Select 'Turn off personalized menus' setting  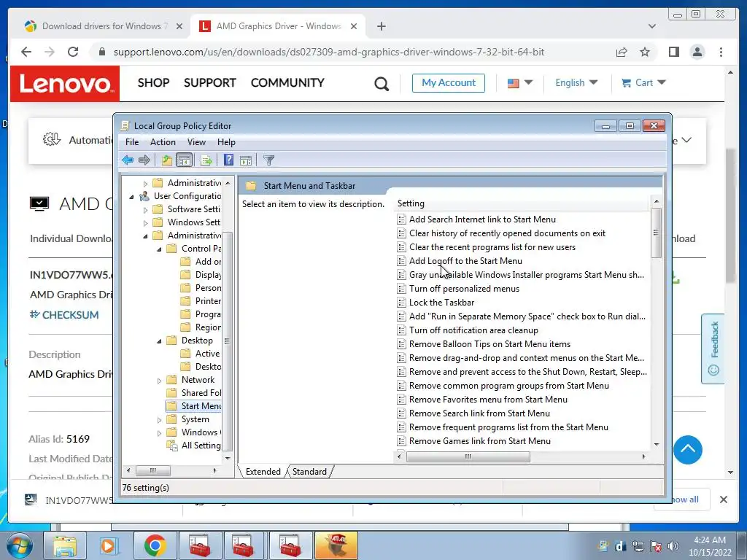[463, 289]
